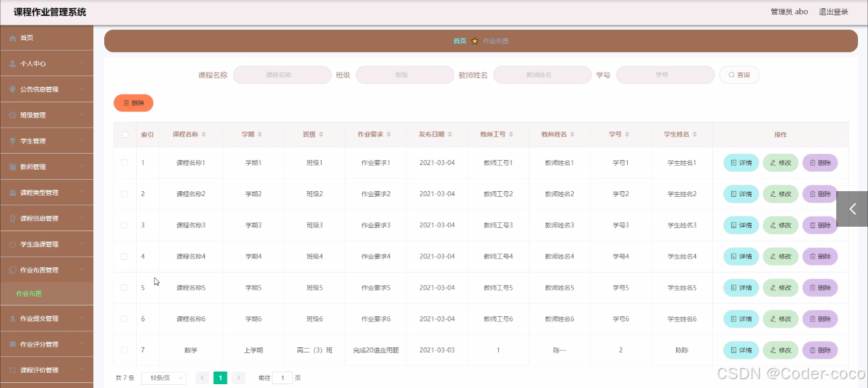Open the 作业提交管理 sidebar menu
The image size is (868, 388).
point(46,319)
